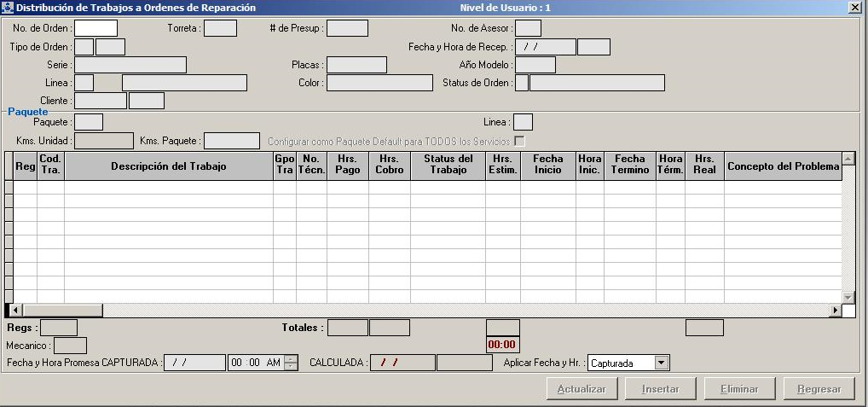The width and height of the screenshot is (868, 407).
Task: Select the first row selector in the grid
Action: pyautogui.click(x=9, y=188)
